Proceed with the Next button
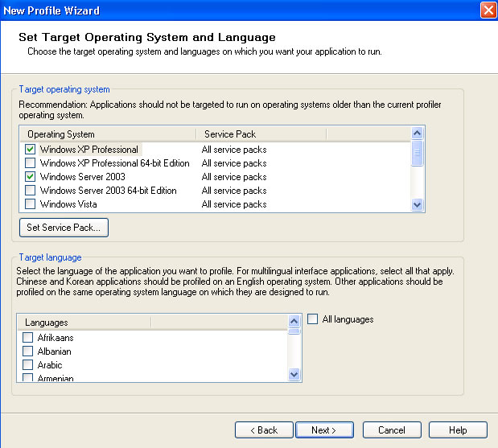Viewport: 498px width, 448px height. (324, 430)
